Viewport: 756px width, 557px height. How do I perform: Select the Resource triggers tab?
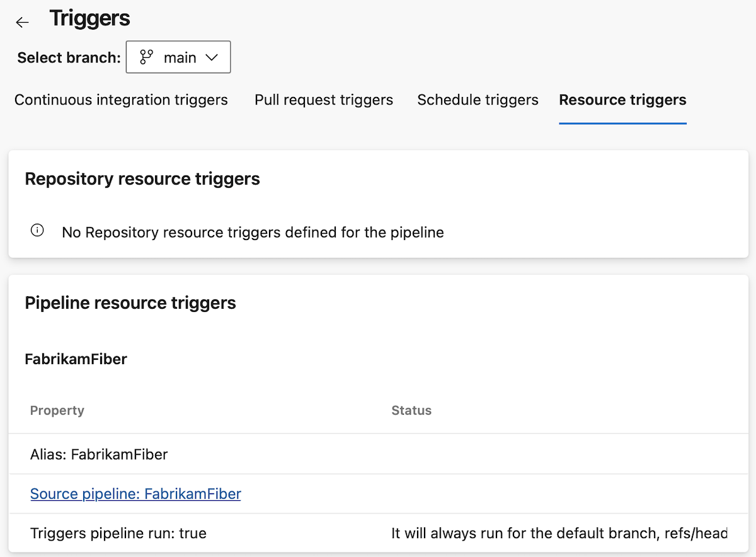(622, 100)
